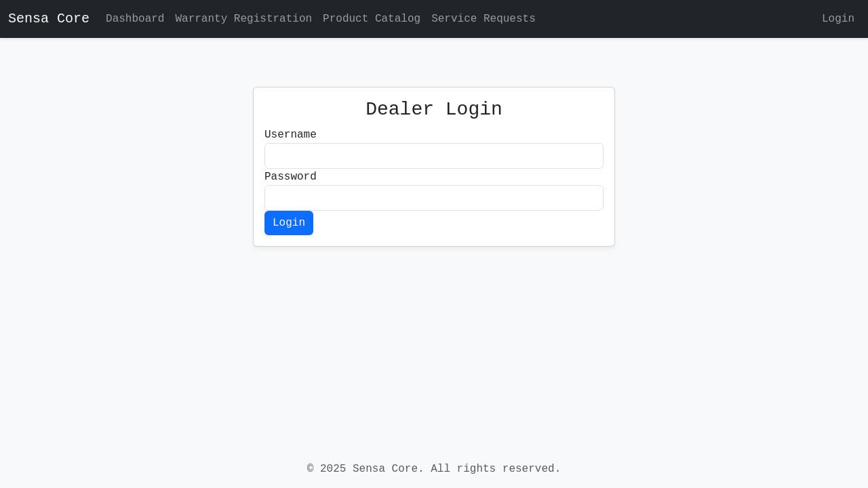The width and height of the screenshot is (868, 488).
Task: Focus the Username input field
Action: (x=434, y=156)
